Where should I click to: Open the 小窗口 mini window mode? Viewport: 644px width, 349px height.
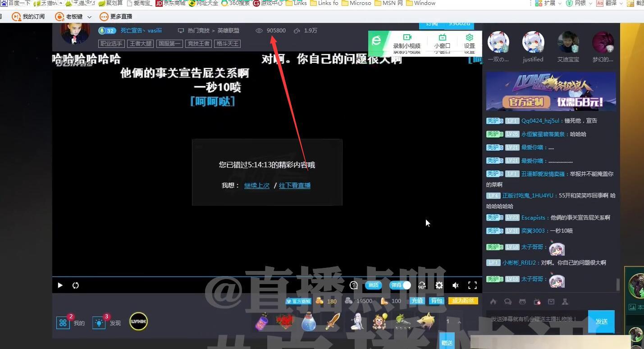(442, 41)
